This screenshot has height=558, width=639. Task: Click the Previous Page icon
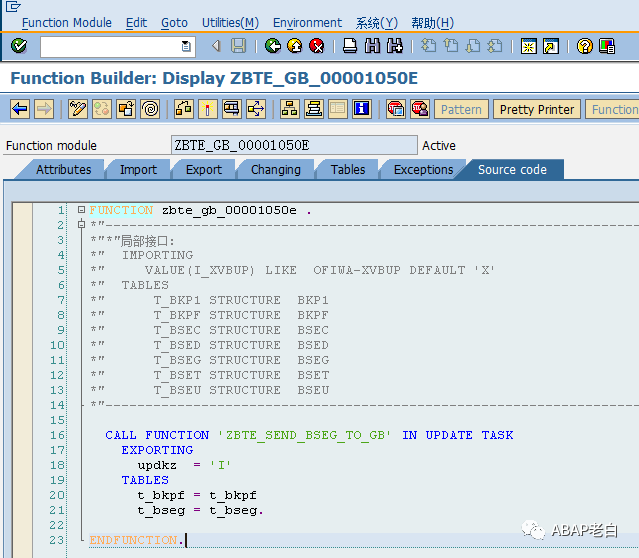[x=451, y=46]
